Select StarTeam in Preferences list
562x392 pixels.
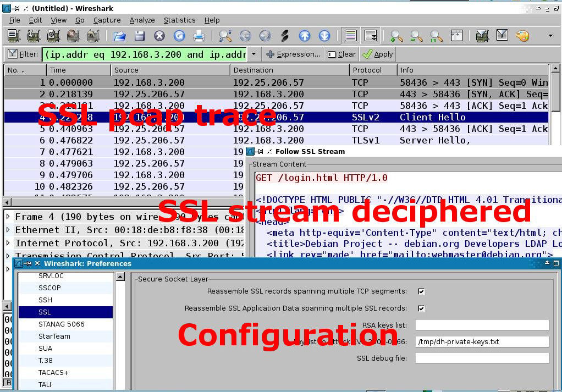(x=65, y=336)
